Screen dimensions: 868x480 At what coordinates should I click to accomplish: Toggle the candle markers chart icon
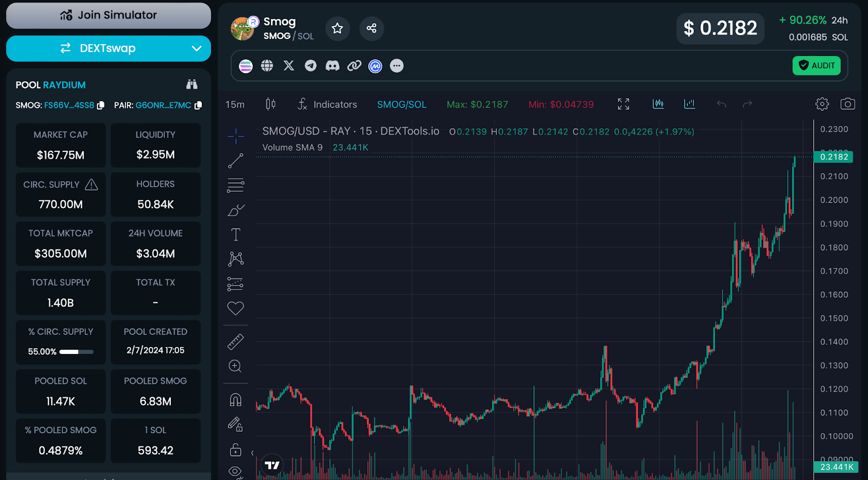(658, 104)
